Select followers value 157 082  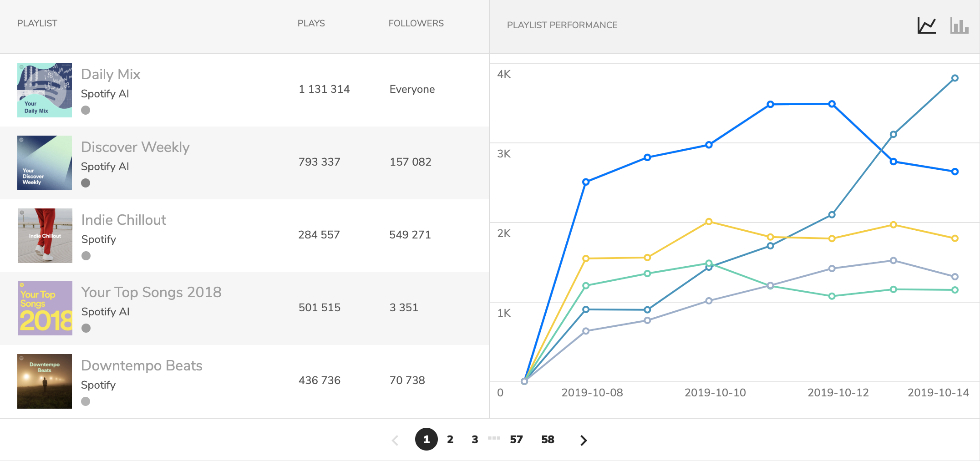pyautogui.click(x=411, y=162)
